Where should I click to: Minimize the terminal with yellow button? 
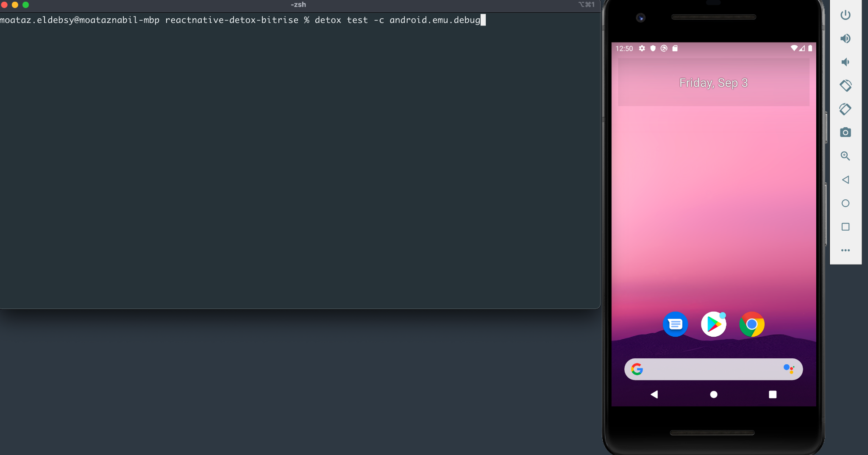(x=15, y=5)
